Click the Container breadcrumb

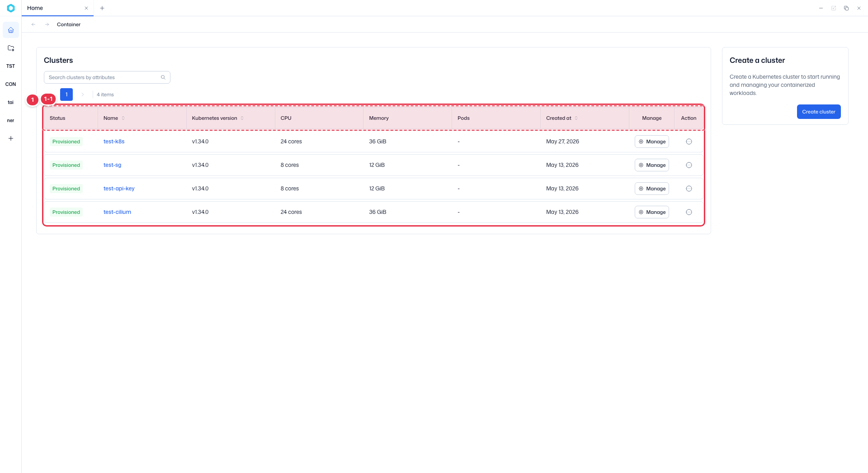click(69, 24)
